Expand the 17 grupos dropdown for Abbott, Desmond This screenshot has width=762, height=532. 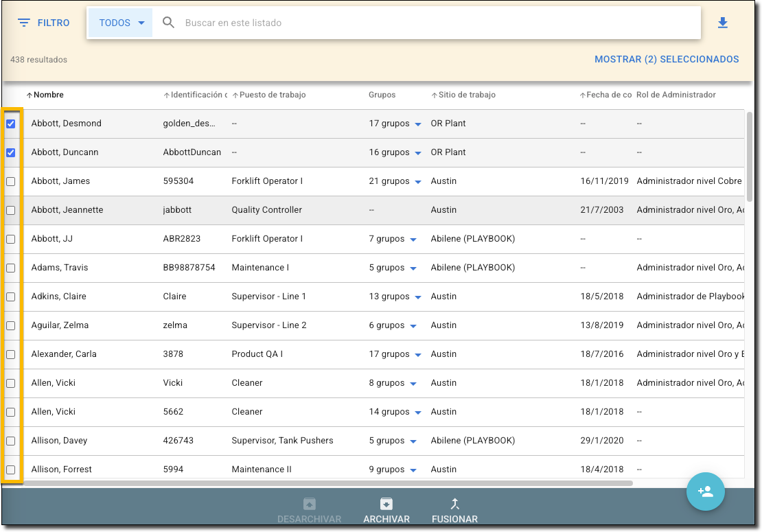pos(417,124)
